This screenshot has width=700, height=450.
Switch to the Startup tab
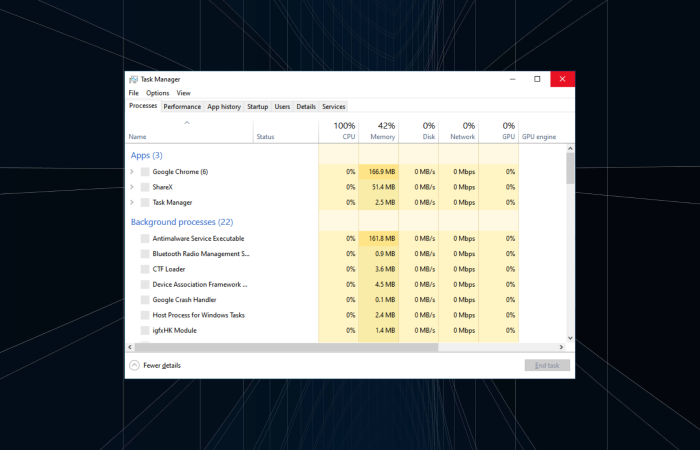click(x=258, y=107)
